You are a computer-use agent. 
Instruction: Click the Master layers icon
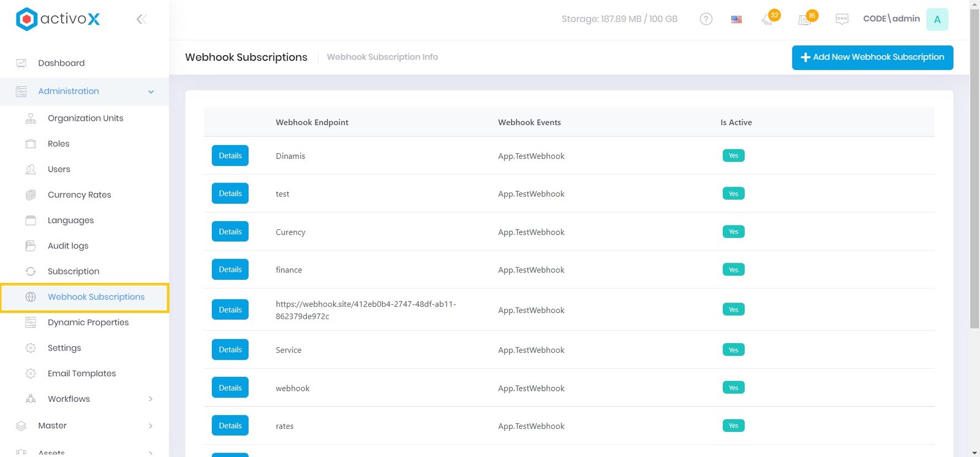[21, 426]
